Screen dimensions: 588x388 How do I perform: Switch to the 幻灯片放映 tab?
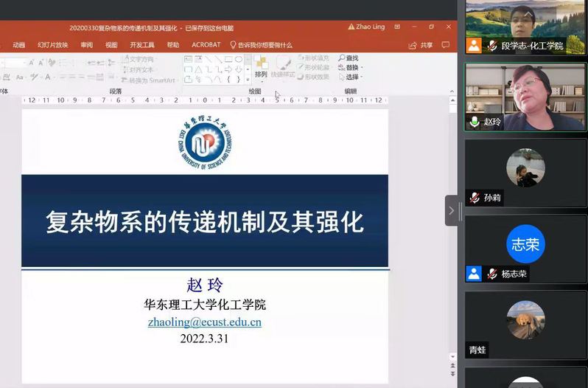[x=52, y=45]
